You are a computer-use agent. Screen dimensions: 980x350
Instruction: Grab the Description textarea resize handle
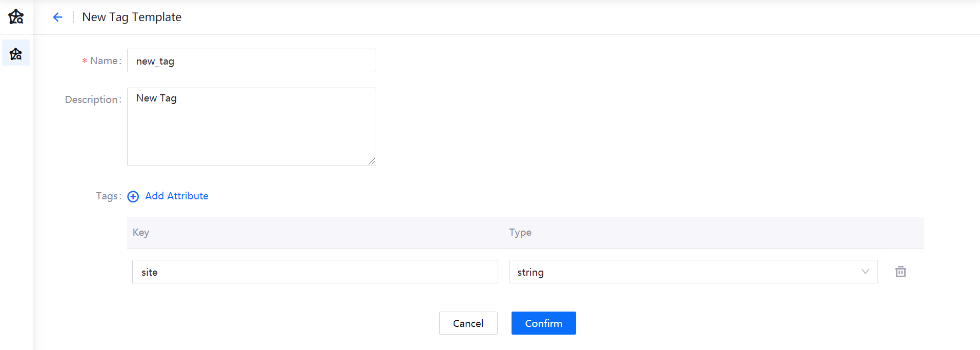(x=372, y=161)
